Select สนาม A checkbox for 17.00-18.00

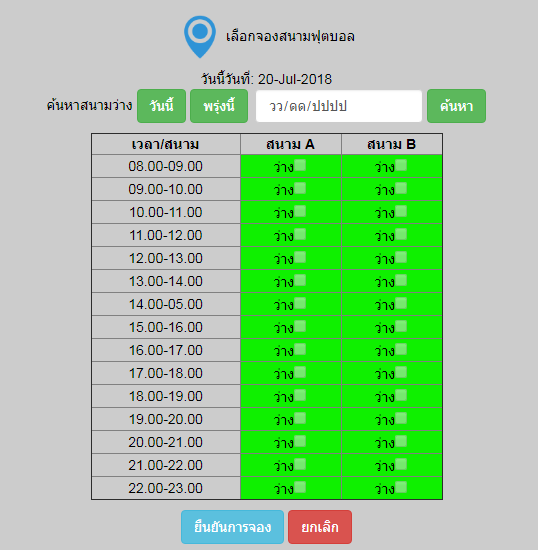(300, 372)
